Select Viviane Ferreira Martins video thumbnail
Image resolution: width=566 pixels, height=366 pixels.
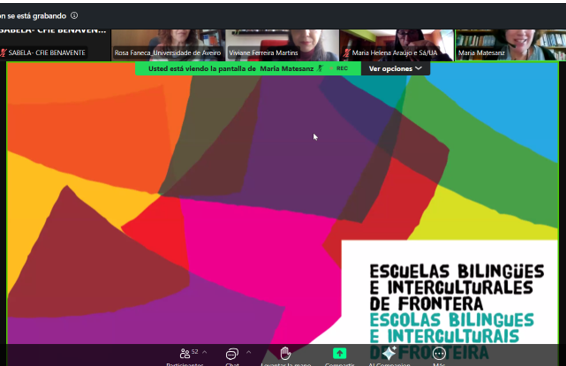pyautogui.click(x=282, y=45)
